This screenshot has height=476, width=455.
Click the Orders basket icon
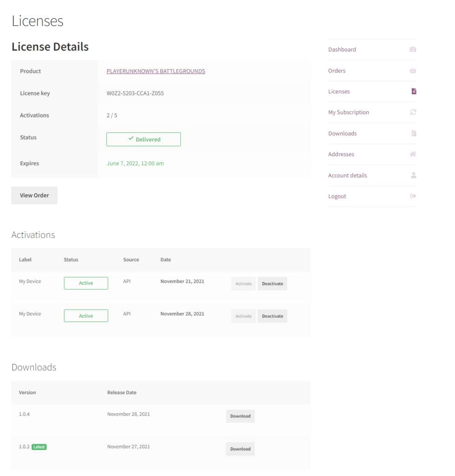413,71
